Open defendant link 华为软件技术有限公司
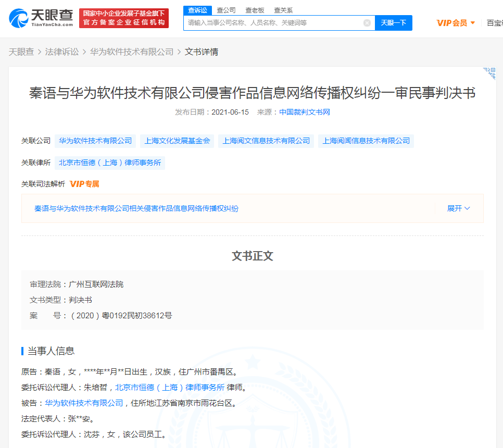The height and width of the screenshot is (448, 503). [x=84, y=403]
